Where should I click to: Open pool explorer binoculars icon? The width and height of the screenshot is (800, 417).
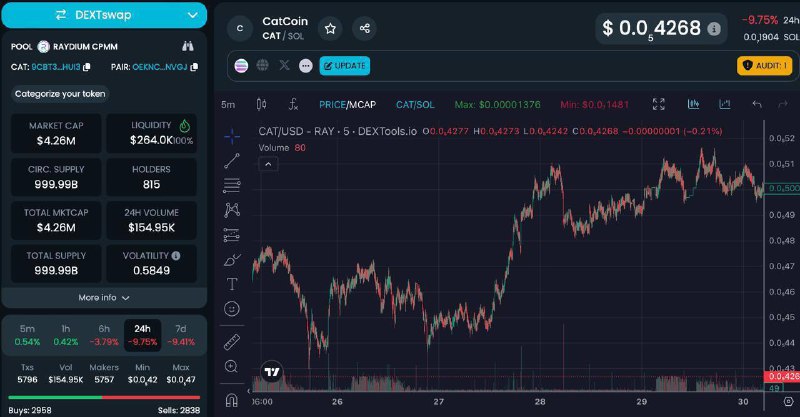click(x=188, y=46)
